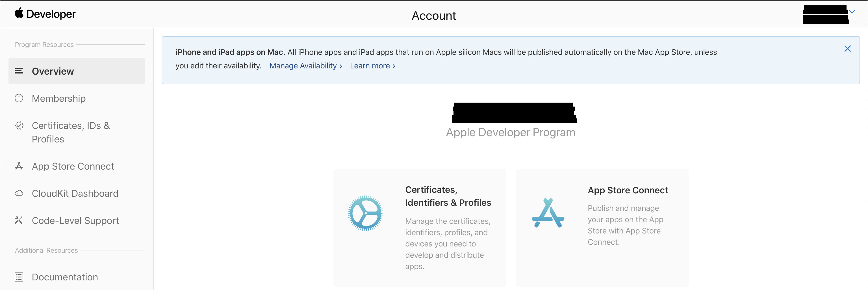Open the App Store Connect card title

[x=628, y=190]
